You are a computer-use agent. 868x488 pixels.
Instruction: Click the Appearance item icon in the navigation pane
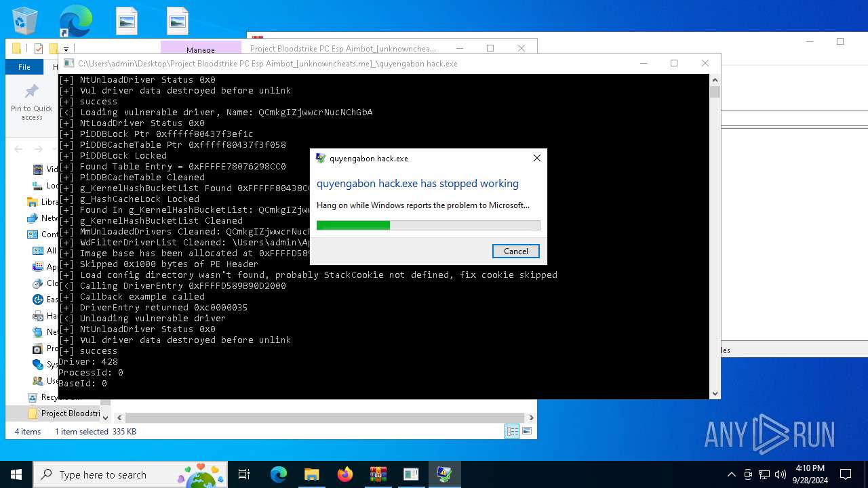coord(38,267)
